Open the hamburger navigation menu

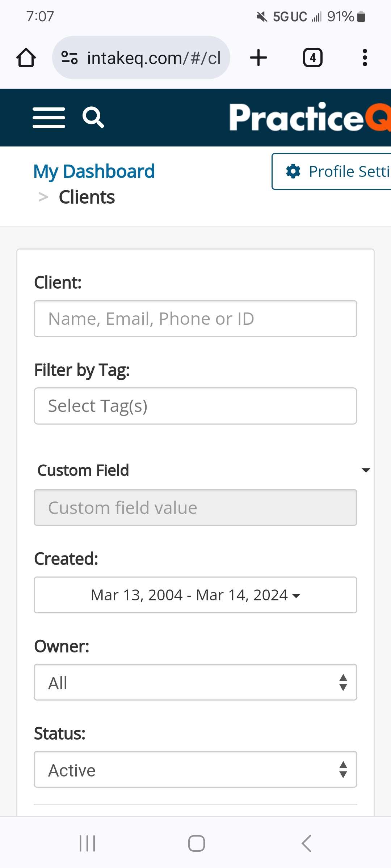49,118
